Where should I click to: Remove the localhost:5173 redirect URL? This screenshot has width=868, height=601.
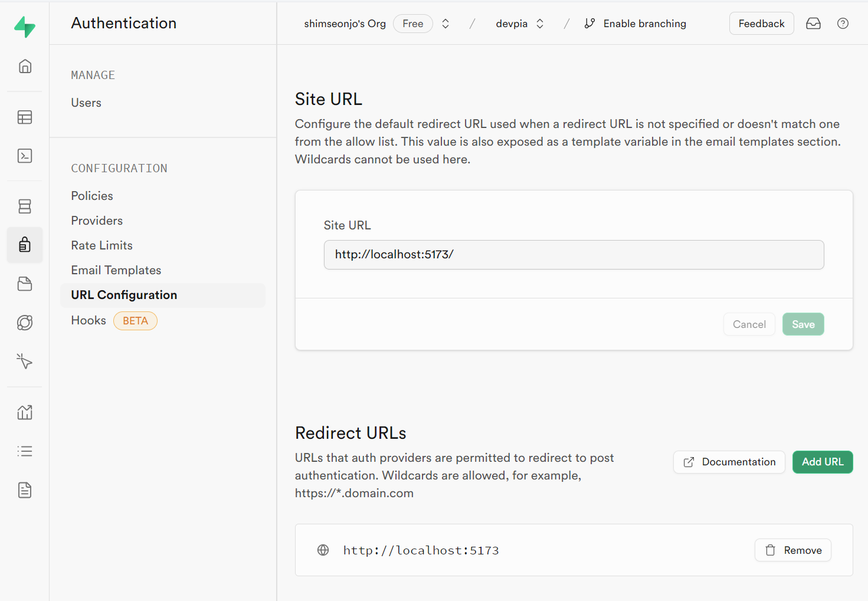click(792, 550)
